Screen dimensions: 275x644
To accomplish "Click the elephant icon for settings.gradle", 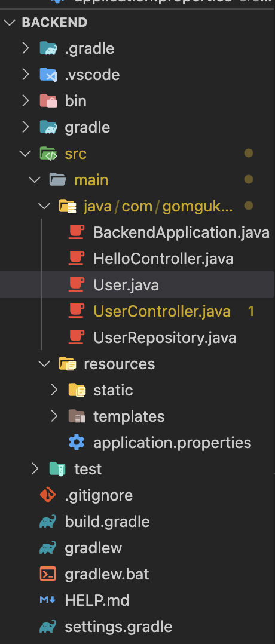I will pos(48,627).
